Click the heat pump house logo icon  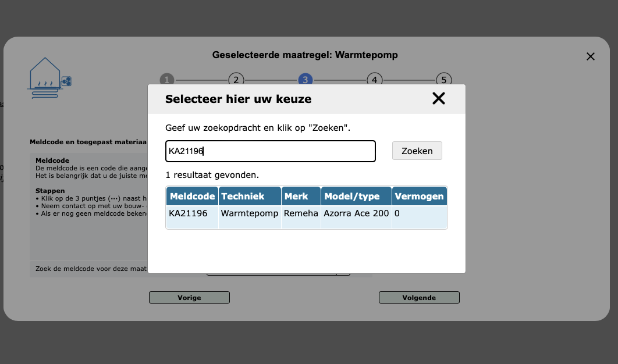click(49, 77)
